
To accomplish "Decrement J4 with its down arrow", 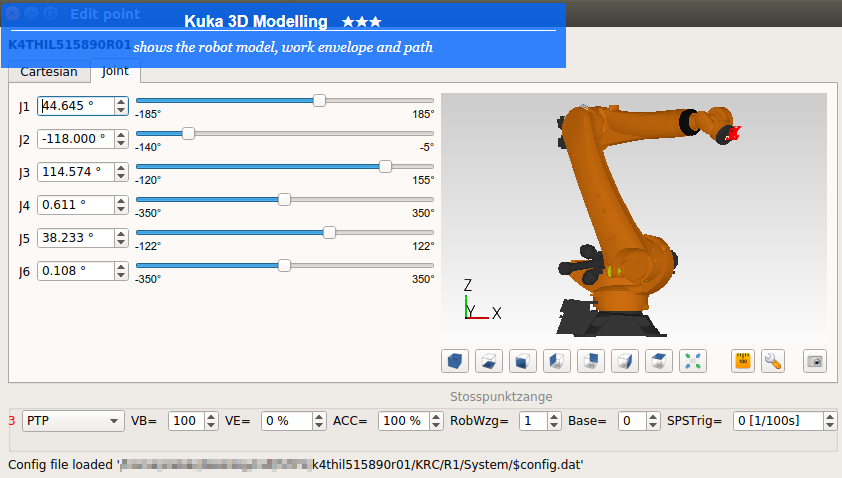I will click(121, 209).
